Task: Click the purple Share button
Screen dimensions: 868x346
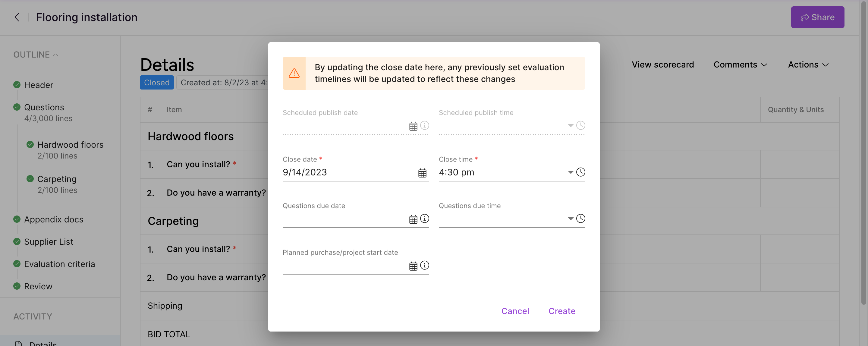Action: [817, 17]
